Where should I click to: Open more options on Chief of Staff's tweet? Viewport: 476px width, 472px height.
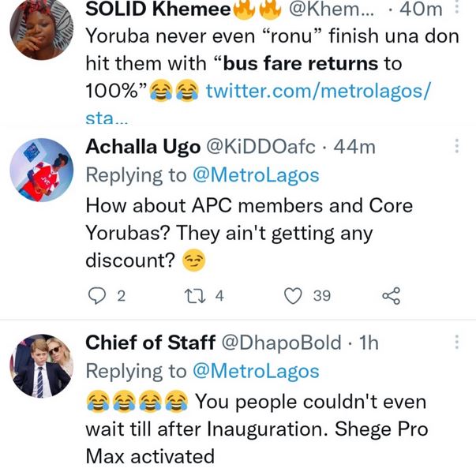(457, 343)
